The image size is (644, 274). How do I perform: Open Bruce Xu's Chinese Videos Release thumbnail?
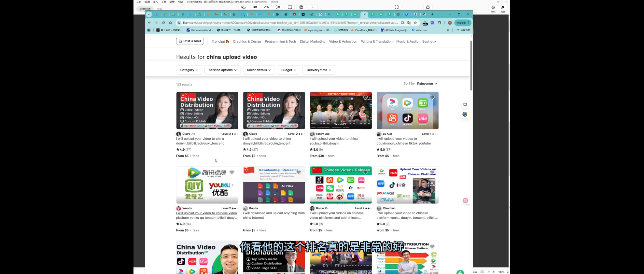tap(341, 185)
